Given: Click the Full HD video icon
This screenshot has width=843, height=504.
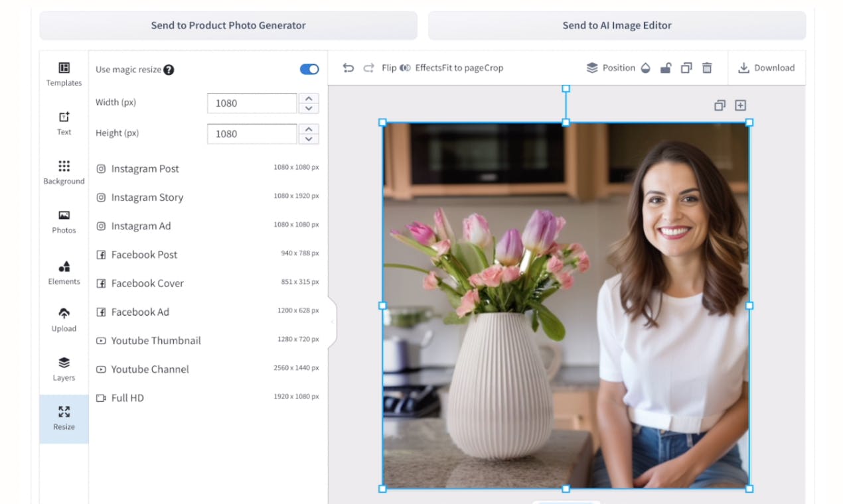Looking at the screenshot, I should pos(101,398).
